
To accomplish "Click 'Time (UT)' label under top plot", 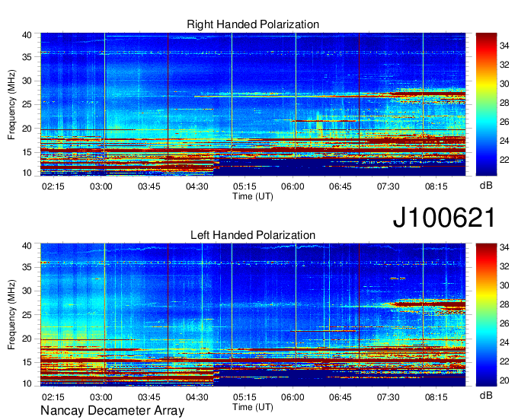I will pyautogui.click(x=253, y=196).
